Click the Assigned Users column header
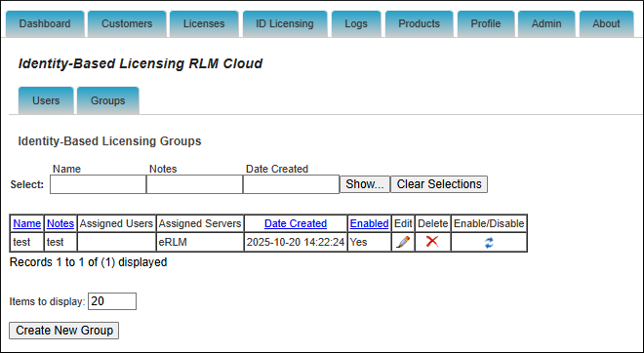Image resolution: width=644 pixels, height=353 pixels. coord(116,223)
